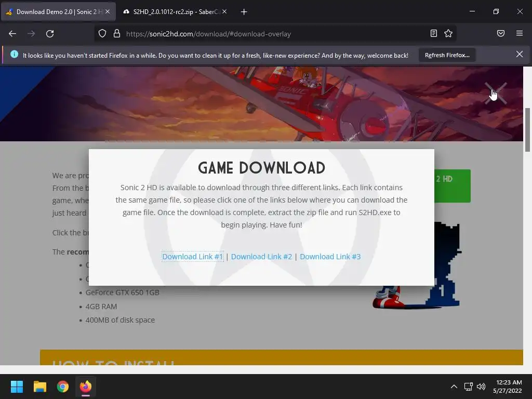Viewport: 532px width, 399px height.
Task: Open the clock and date flyout
Action: tap(508, 387)
